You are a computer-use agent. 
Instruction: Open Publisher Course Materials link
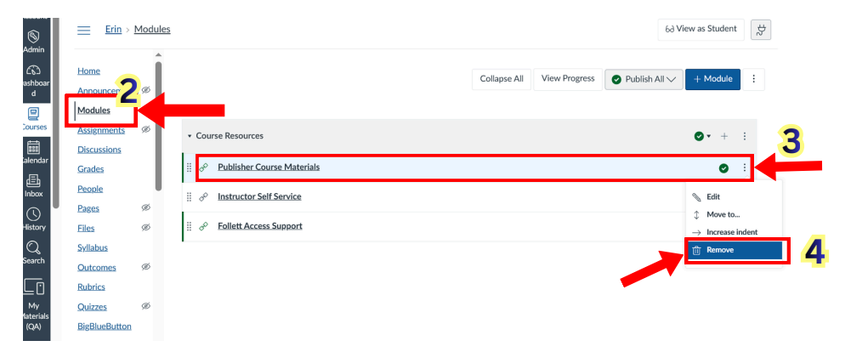click(269, 167)
